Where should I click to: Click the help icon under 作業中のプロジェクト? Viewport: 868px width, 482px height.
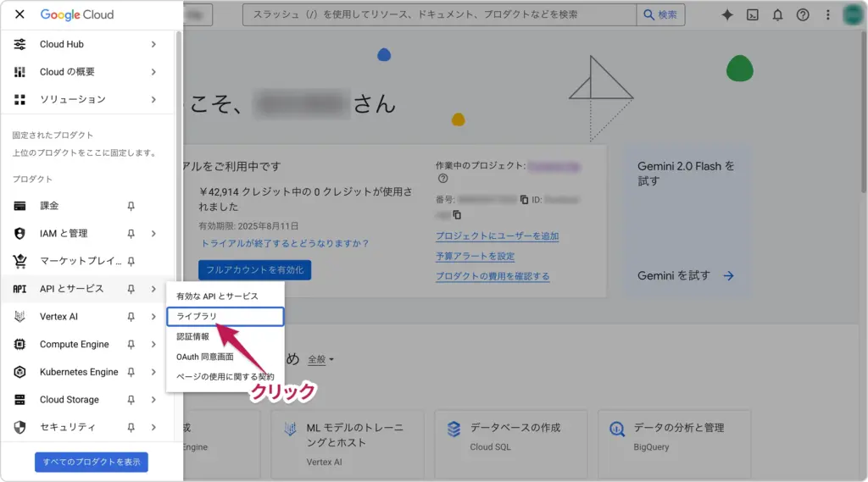[x=442, y=179]
